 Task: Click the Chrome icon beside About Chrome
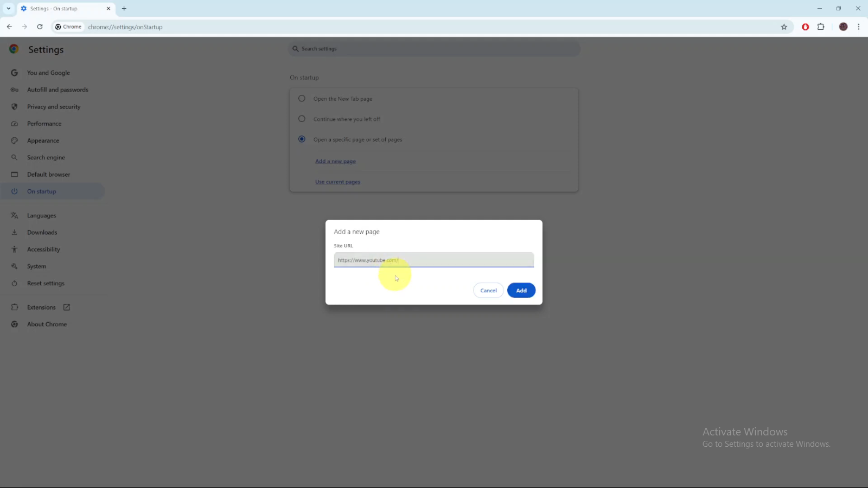(x=15, y=324)
